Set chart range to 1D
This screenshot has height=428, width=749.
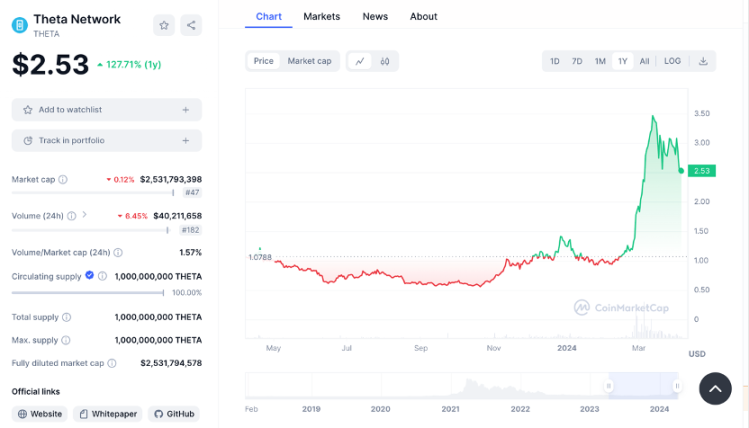point(555,61)
